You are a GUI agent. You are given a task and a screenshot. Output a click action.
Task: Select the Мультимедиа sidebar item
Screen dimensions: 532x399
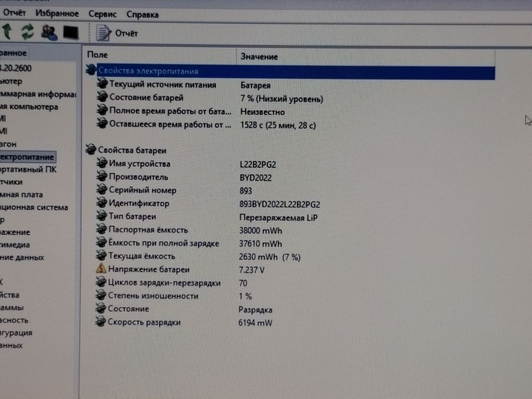(x=15, y=245)
